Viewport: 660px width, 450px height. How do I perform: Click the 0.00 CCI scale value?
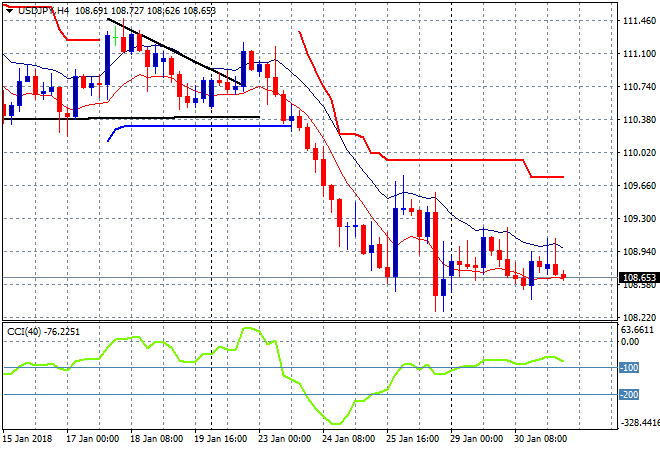click(x=630, y=341)
